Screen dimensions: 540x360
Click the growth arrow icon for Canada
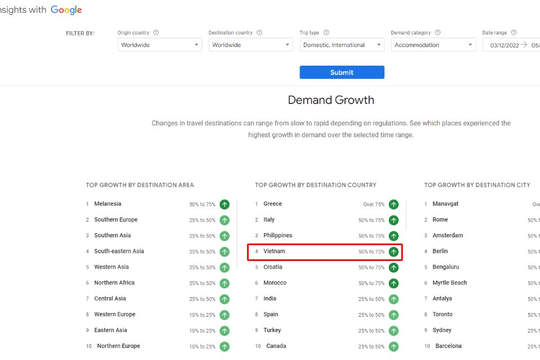[x=394, y=347]
